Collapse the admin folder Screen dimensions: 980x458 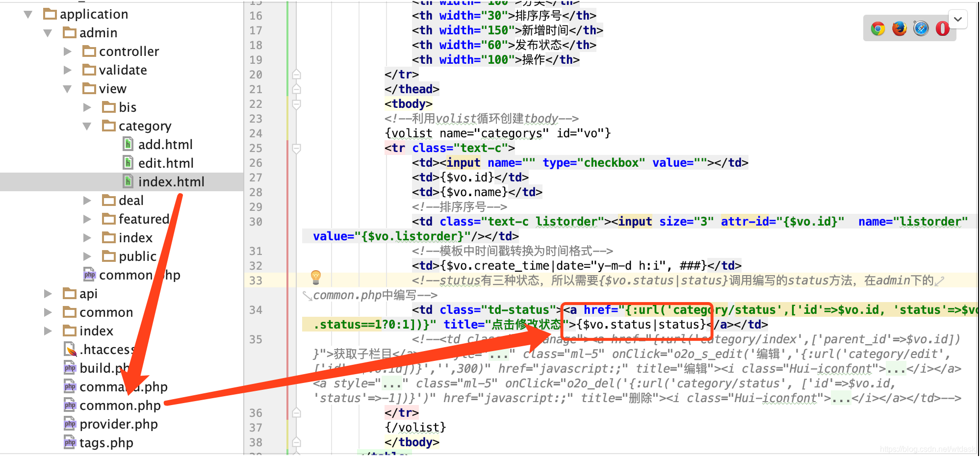click(x=48, y=33)
